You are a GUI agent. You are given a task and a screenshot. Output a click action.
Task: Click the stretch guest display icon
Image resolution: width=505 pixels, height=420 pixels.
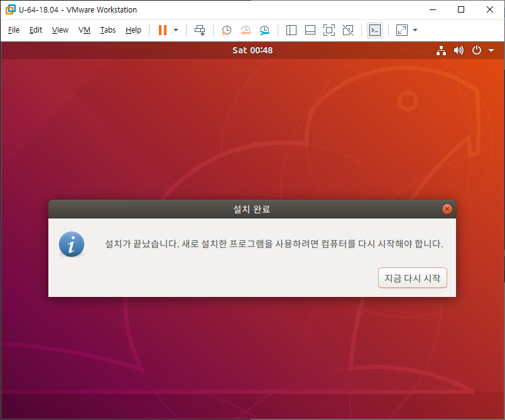coord(401,30)
